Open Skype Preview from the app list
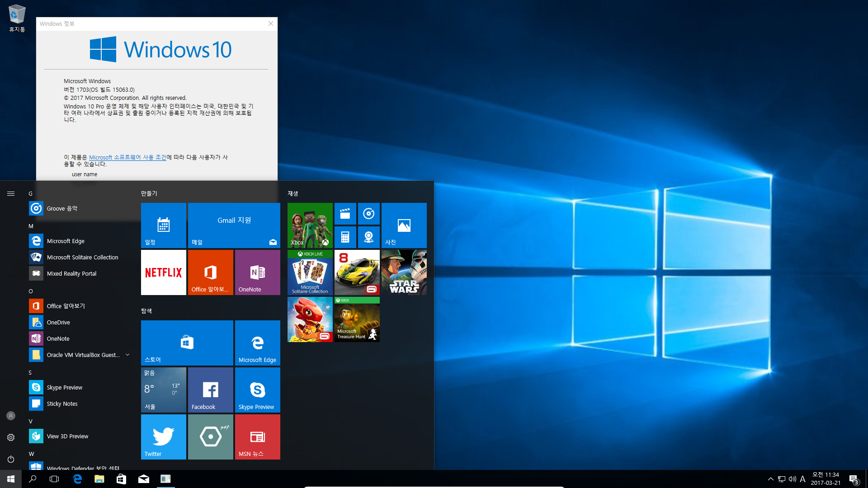The image size is (868, 488). coord(80,387)
